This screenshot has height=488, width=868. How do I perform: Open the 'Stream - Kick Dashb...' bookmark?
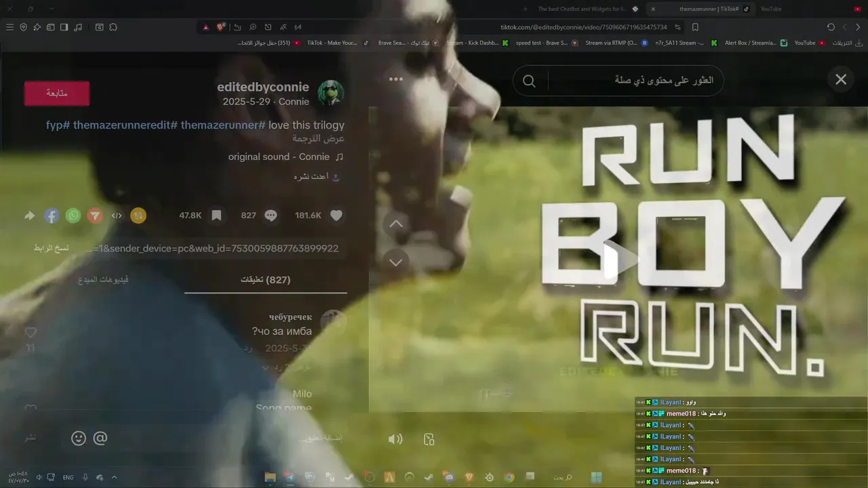[477, 43]
